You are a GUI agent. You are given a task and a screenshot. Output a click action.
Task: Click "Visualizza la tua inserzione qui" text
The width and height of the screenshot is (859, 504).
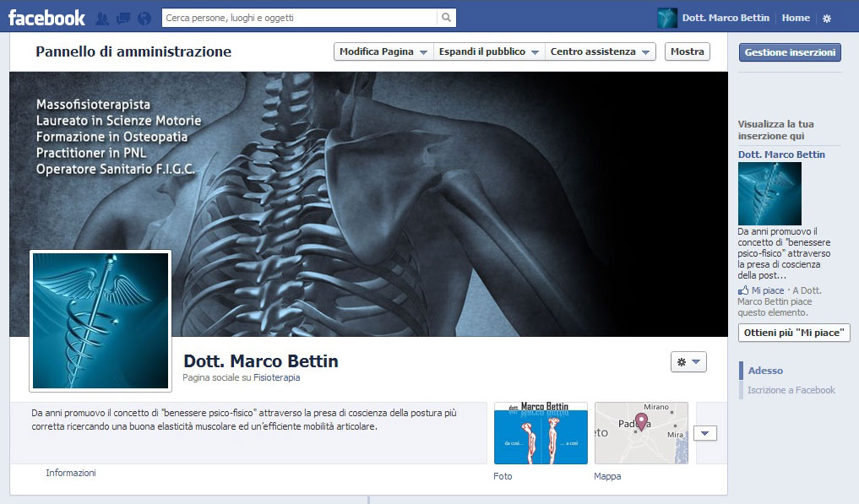point(775,130)
